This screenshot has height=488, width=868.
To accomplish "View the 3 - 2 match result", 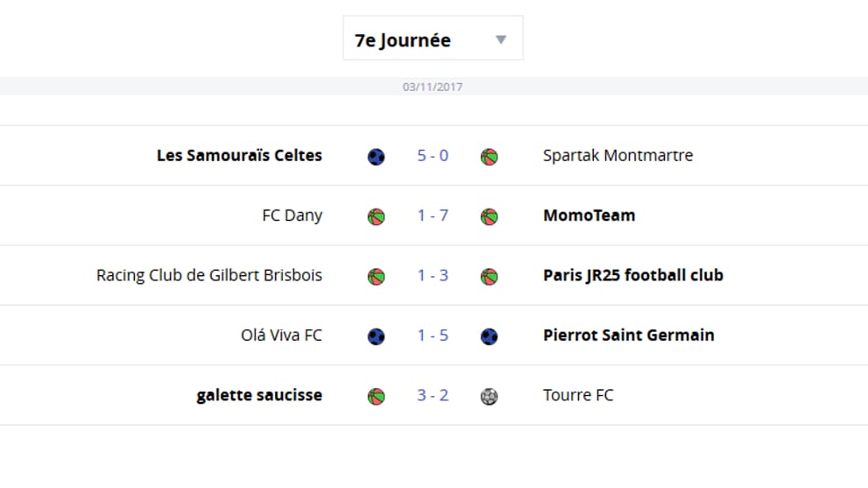I will coord(433,395).
